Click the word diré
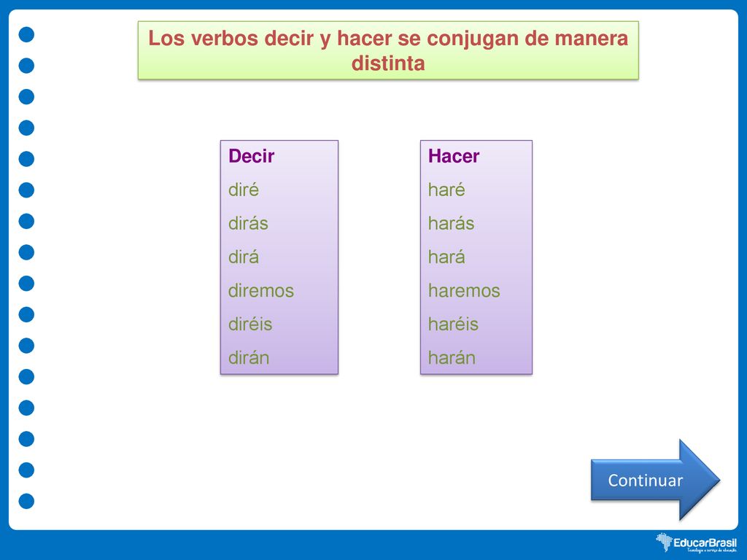This screenshot has height=560, width=747. pyautogui.click(x=244, y=190)
